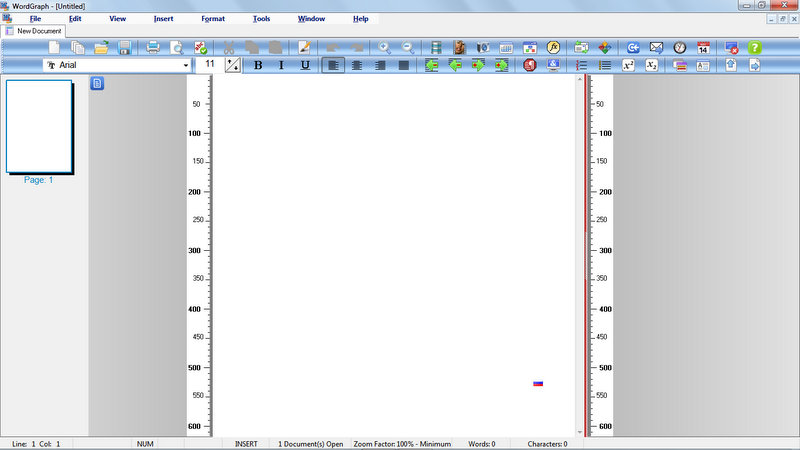Open the View menu
The image size is (800, 450).
117,18
